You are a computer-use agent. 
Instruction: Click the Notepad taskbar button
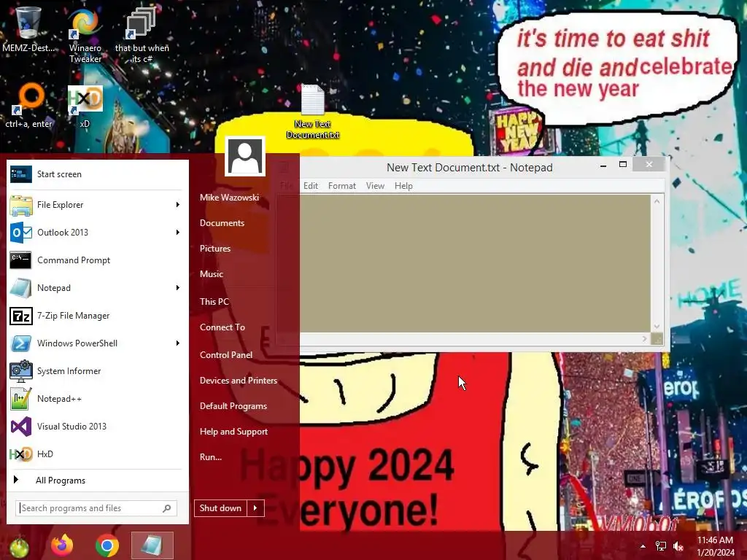pyautogui.click(x=152, y=545)
